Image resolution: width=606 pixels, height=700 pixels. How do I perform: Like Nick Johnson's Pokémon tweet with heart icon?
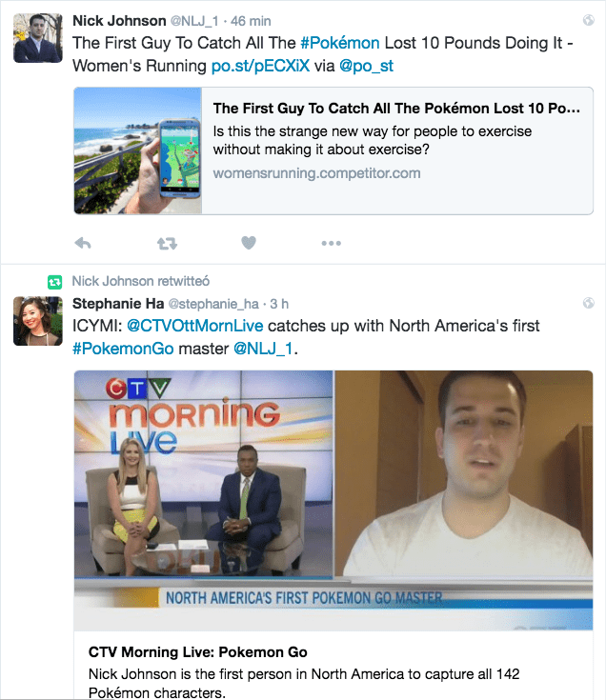pos(249,243)
